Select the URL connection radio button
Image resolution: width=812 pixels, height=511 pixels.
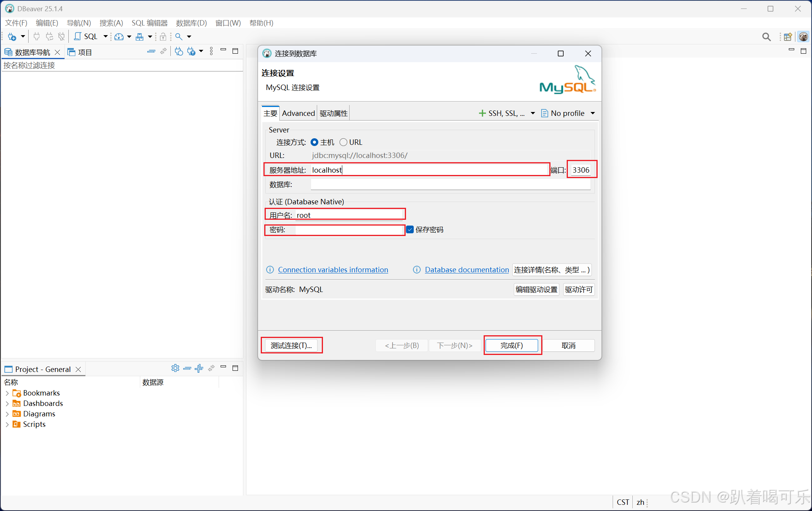[343, 142]
